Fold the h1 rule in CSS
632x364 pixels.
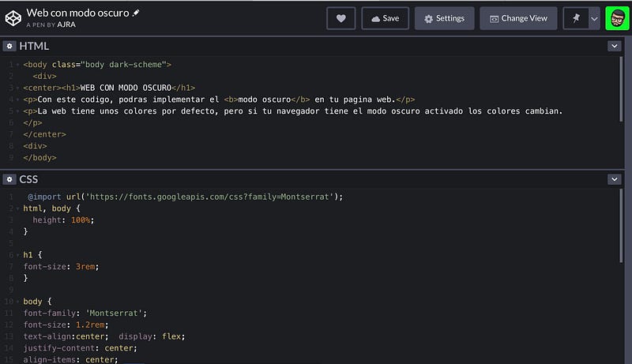click(x=17, y=255)
